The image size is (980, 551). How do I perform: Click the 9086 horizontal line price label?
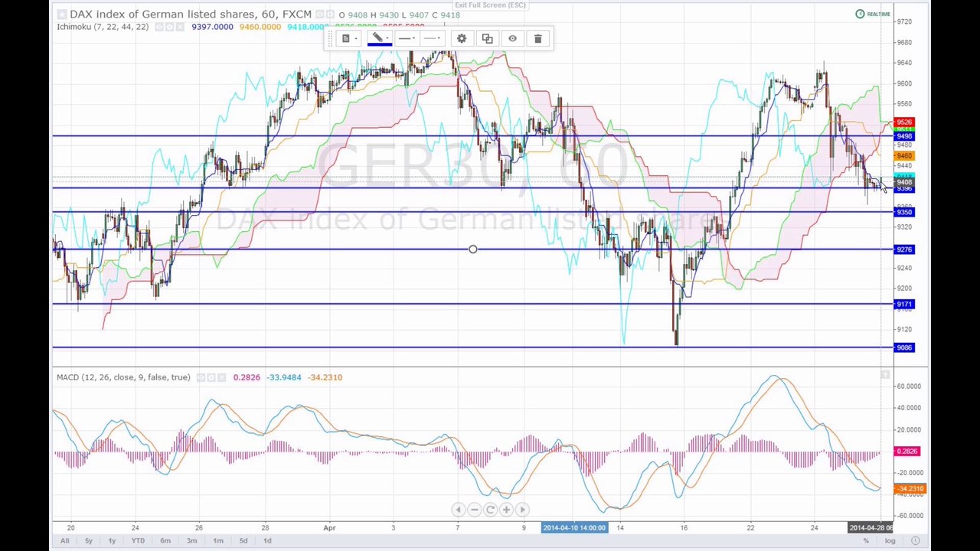(904, 347)
